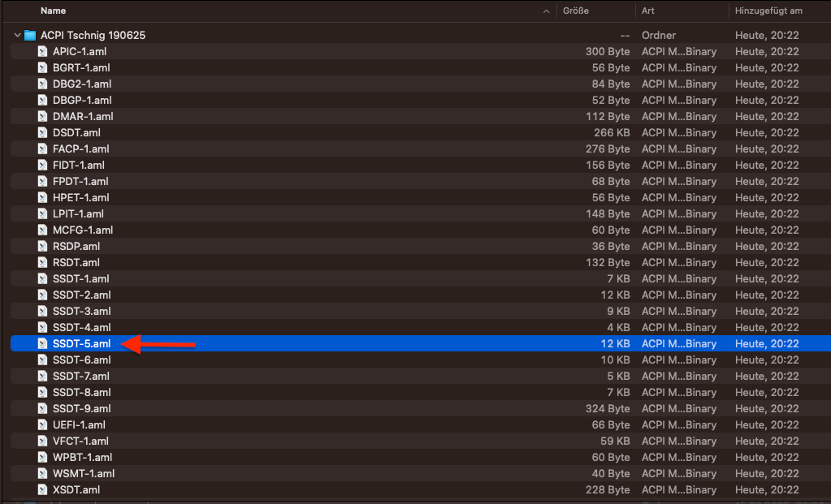The height and width of the screenshot is (504, 831).
Task: Click the file icon of DBG2-1.aml
Action: 42,84
